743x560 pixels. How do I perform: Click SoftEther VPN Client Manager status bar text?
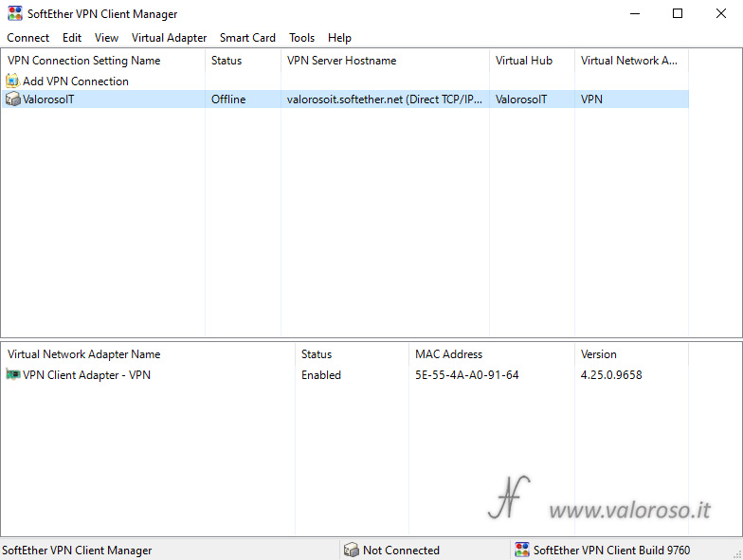pyautogui.click(x=77, y=551)
